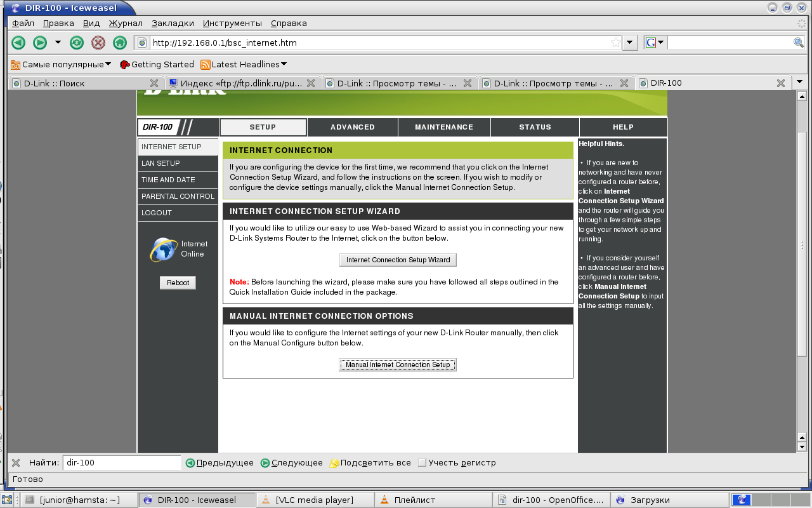The width and height of the screenshot is (812, 508).
Task: Close the find bar with the X
Action: (16, 463)
